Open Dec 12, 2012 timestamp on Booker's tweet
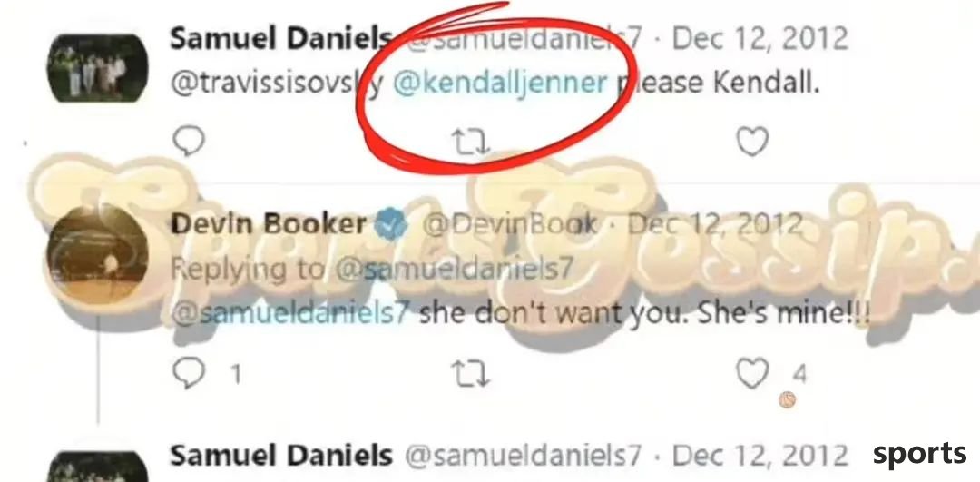Viewport: 980px width, 482px height. tap(715, 224)
